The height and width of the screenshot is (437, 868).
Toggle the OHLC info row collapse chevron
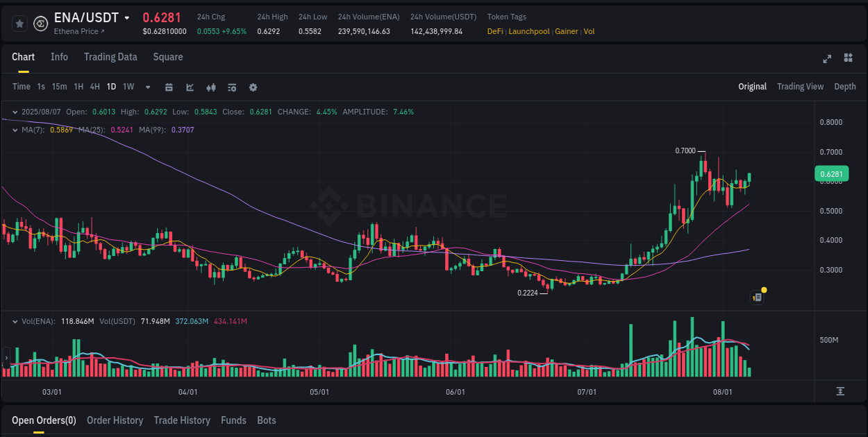15,111
